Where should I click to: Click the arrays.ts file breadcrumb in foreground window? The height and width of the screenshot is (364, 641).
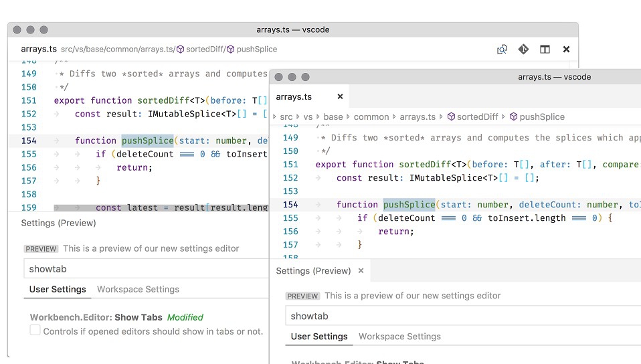coord(418,116)
